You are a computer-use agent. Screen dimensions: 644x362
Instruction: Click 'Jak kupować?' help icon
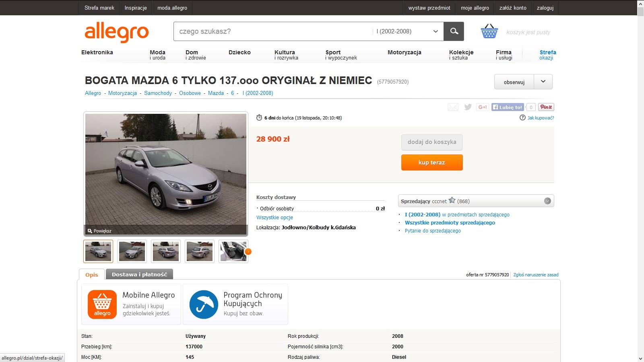tap(522, 117)
